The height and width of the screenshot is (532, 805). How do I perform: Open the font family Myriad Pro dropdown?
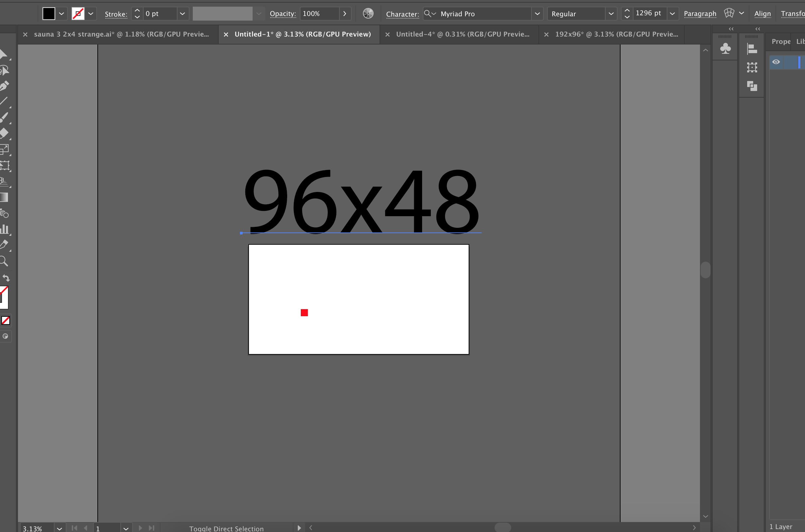[x=537, y=14]
